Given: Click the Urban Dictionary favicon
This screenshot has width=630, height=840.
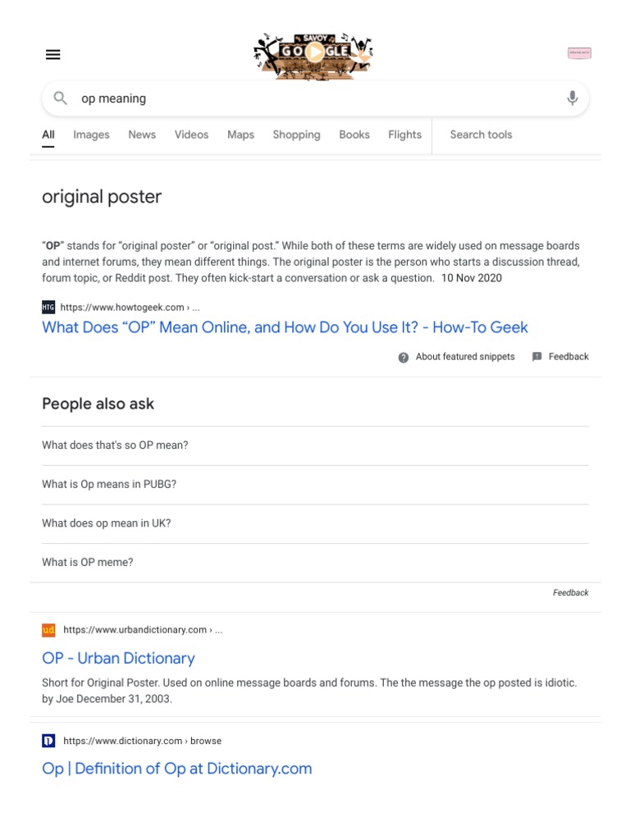Looking at the screenshot, I should click(x=48, y=630).
